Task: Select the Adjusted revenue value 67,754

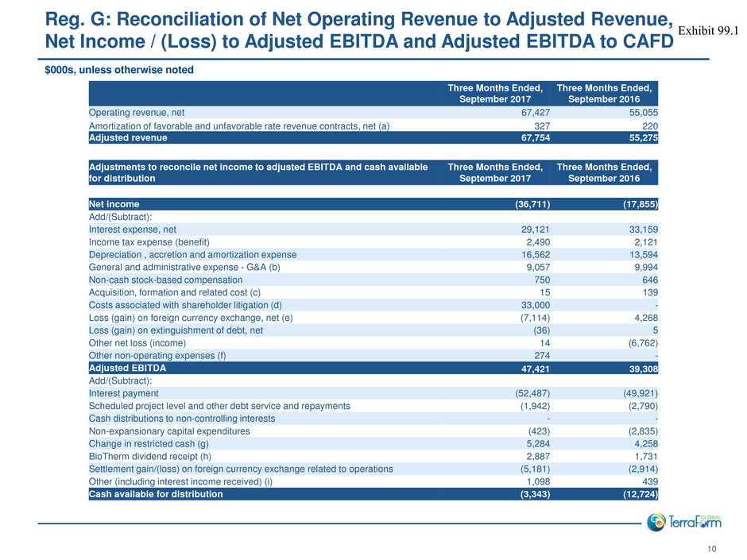Action: click(x=532, y=137)
